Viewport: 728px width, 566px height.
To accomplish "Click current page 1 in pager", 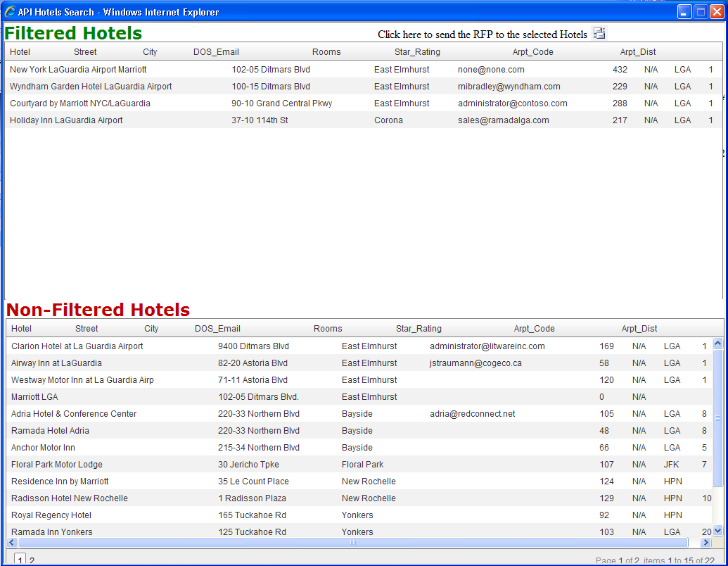I will [20, 560].
